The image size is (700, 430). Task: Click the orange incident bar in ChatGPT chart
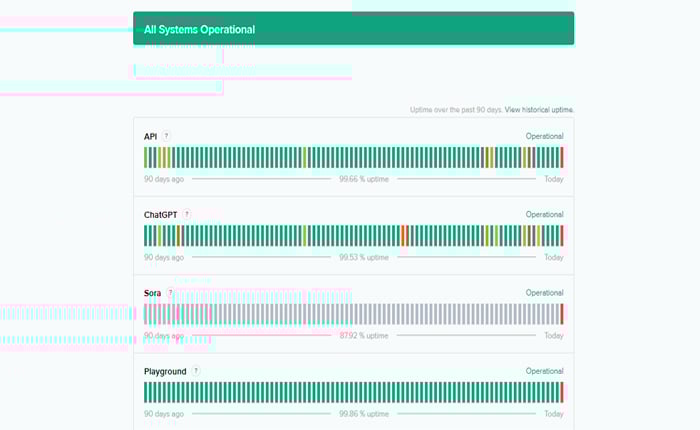coord(402,235)
